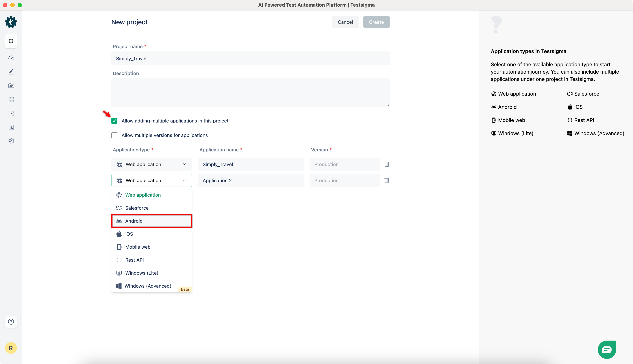Open the four-squares add-ons icon
The width and height of the screenshot is (633, 364).
pos(11,100)
